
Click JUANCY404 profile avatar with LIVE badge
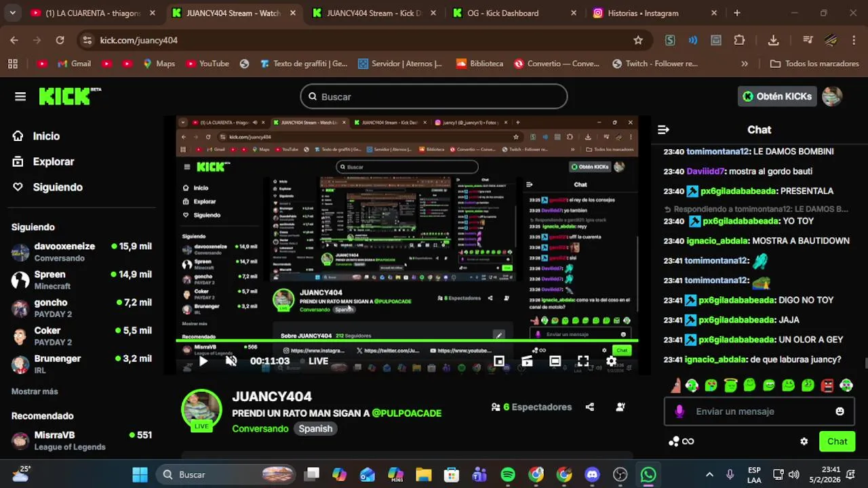pyautogui.click(x=201, y=410)
